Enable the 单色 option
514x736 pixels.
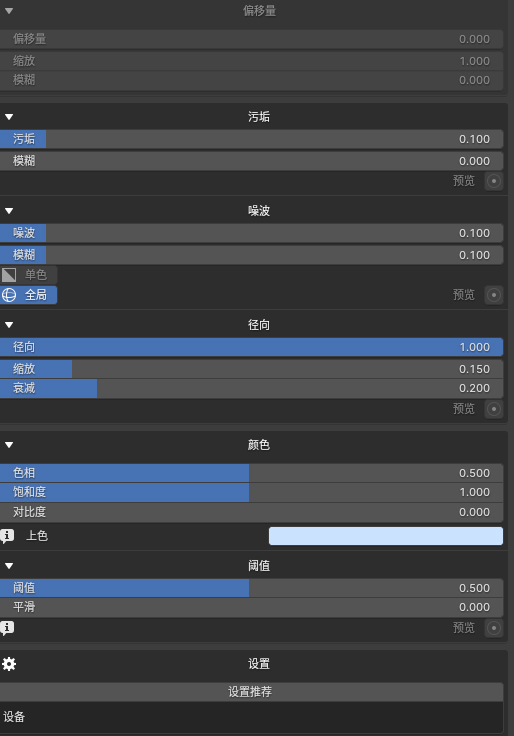point(28,275)
